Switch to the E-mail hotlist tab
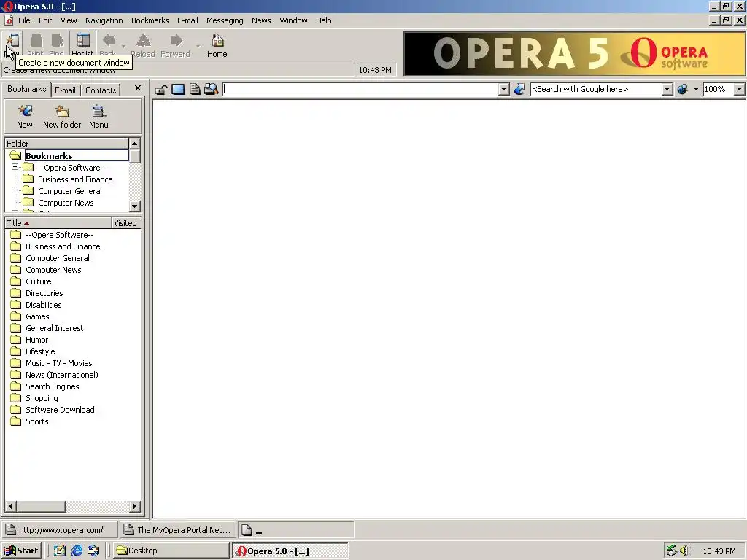 (65, 90)
